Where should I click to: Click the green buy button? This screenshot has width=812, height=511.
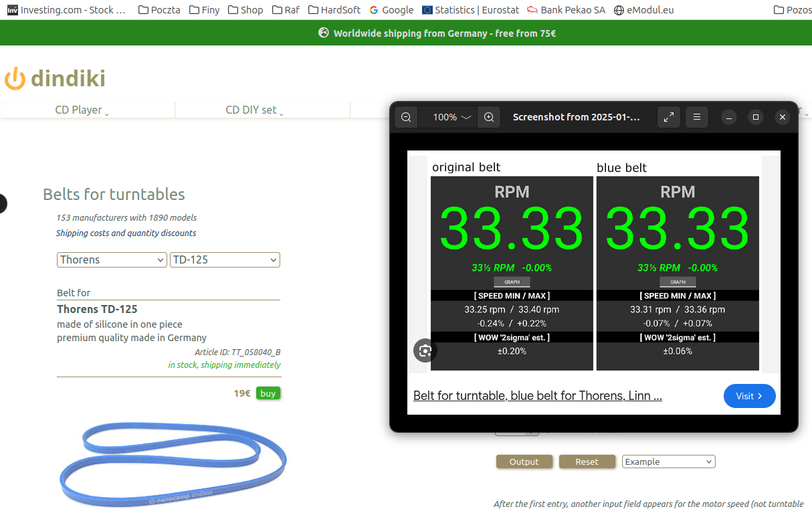[268, 393]
